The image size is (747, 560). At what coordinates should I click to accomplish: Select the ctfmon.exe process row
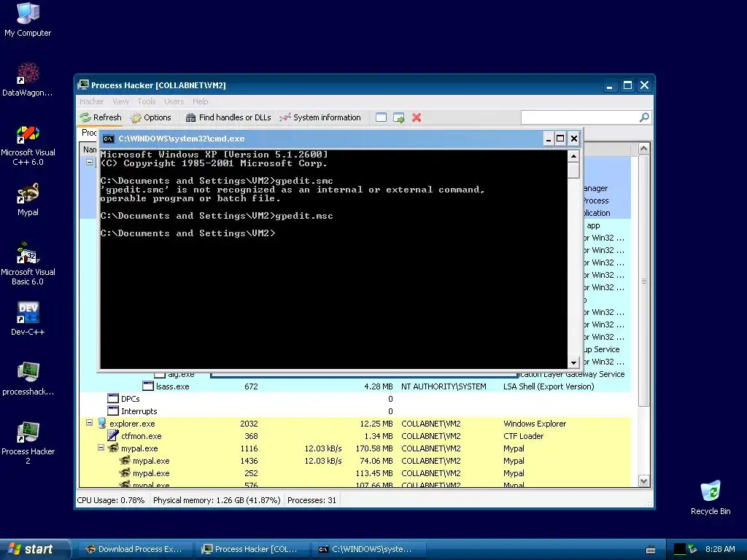tap(355, 436)
